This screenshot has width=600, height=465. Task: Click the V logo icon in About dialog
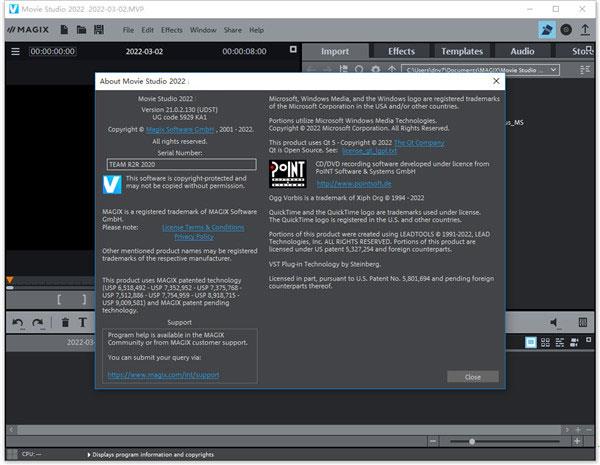coord(112,184)
